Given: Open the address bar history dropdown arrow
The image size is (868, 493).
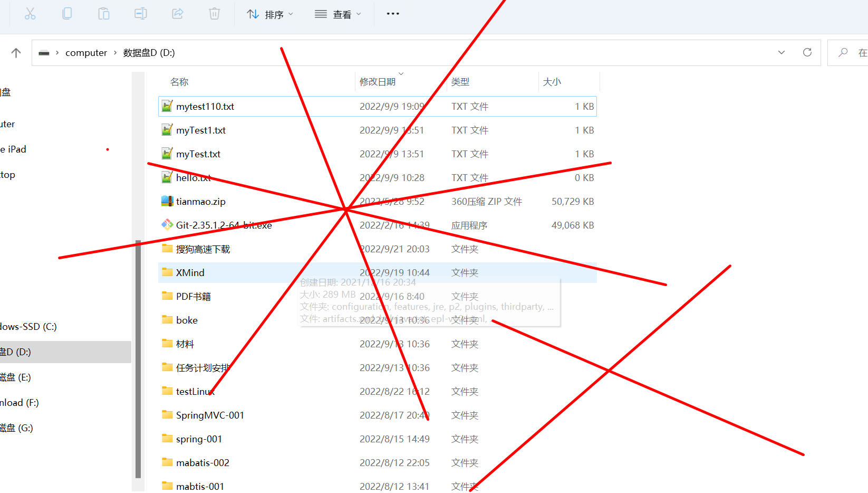Looking at the screenshot, I should 781,52.
